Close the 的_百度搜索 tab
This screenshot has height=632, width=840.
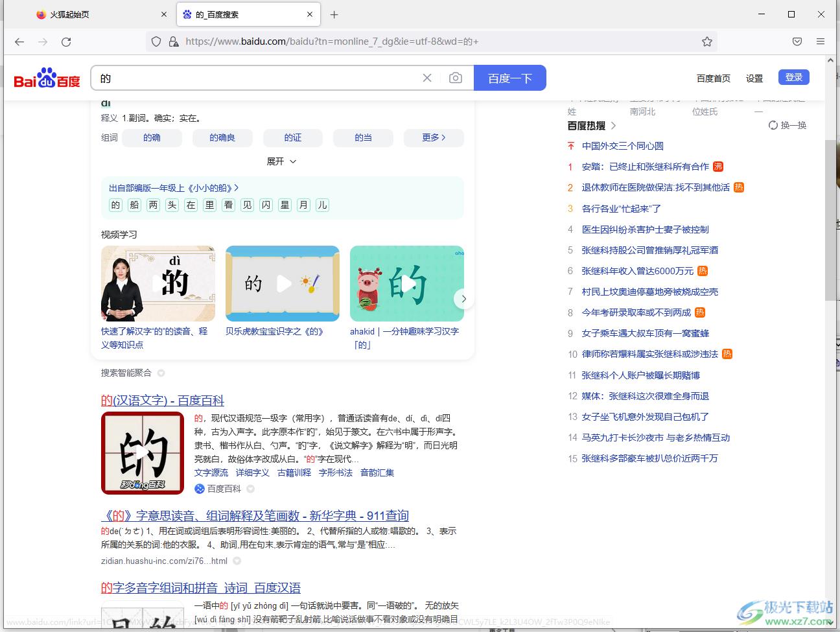[310, 14]
